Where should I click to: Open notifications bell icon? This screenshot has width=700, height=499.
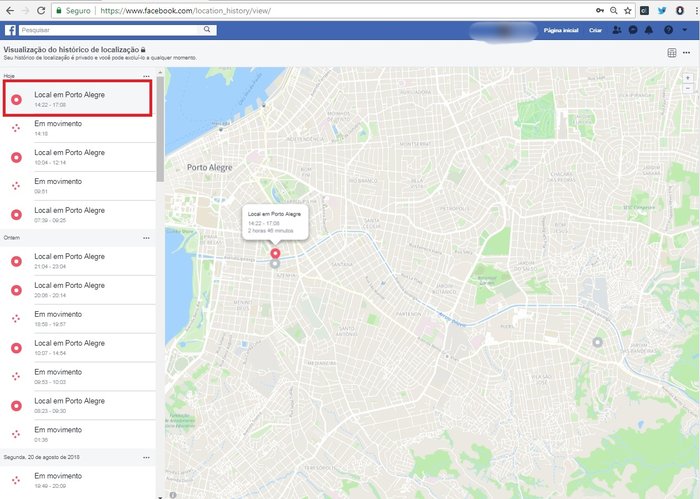649,30
